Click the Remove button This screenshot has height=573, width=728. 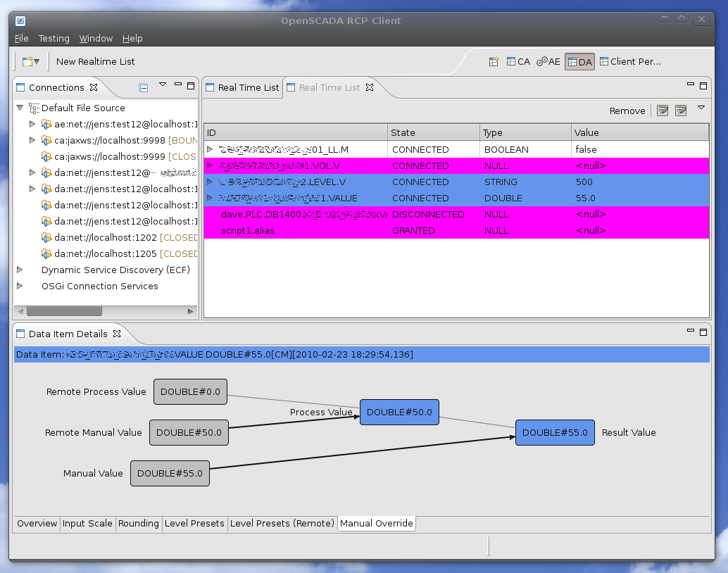point(627,111)
